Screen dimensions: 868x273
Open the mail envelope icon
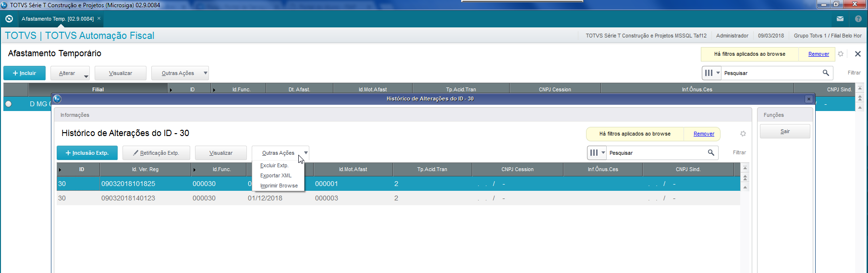(x=840, y=19)
